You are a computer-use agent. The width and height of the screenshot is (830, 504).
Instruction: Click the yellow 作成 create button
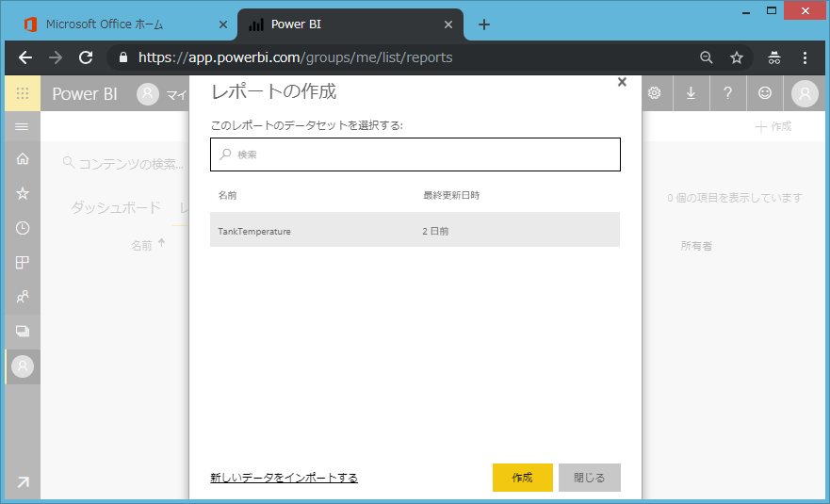[523, 478]
